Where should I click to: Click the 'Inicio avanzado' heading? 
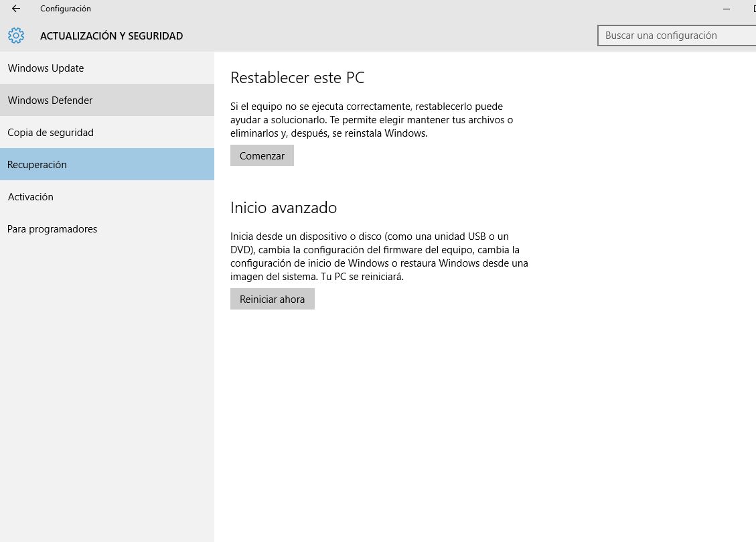(x=283, y=208)
